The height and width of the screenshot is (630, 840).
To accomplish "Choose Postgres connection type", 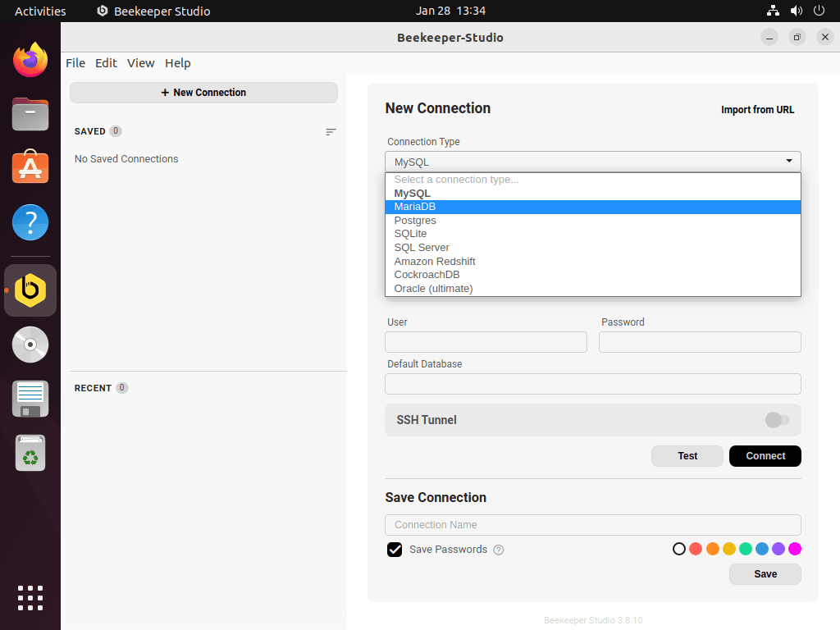I will coord(592,221).
